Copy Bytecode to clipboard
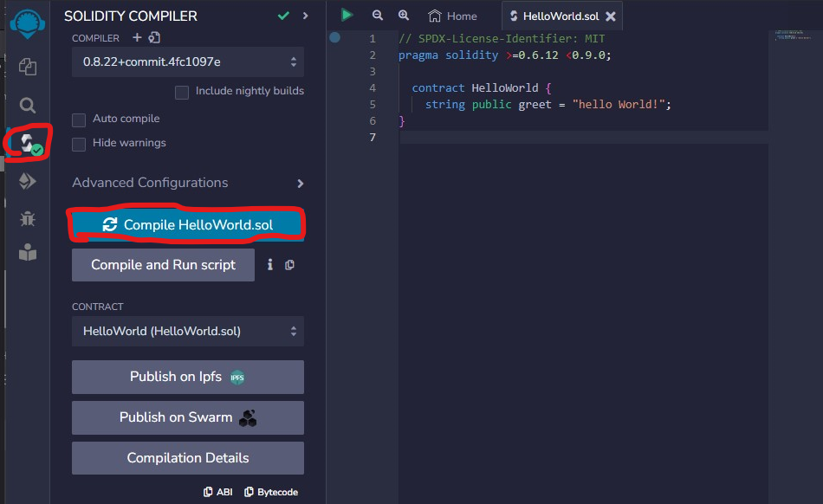This screenshot has height=504, width=823. pyautogui.click(x=271, y=492)
